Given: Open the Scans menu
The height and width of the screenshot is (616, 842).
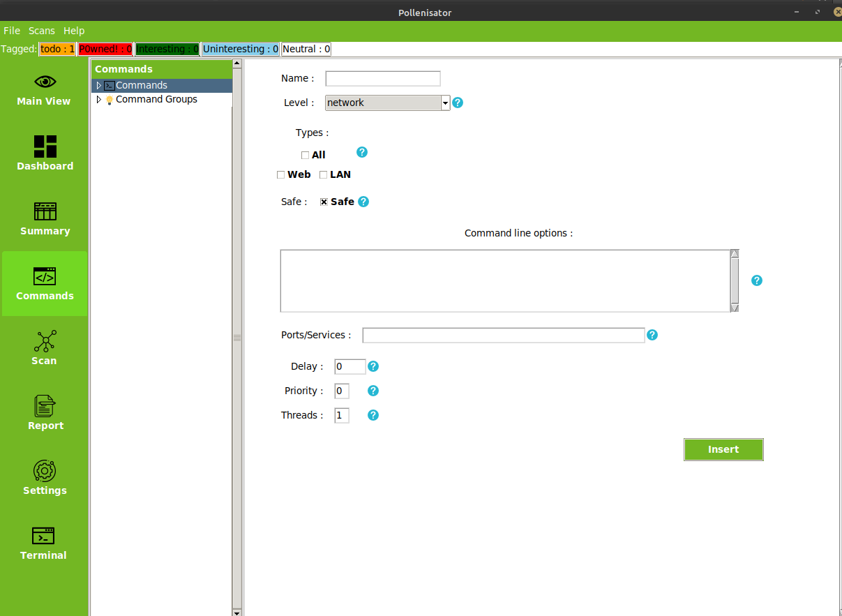Looking at the screenshot, I should (x=42, y=31).
